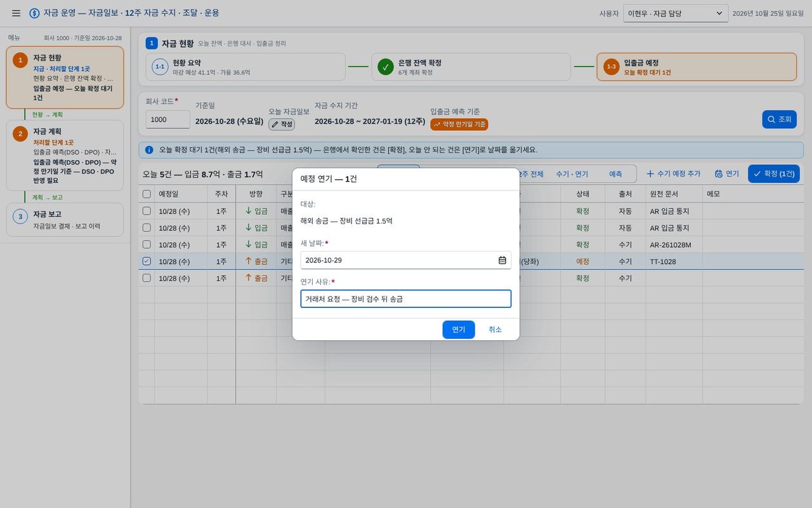This screenshot has width=812, height=508.
Task: Click the fund management app logo icon
Action: pyautogui.click(x=34, y=13)
